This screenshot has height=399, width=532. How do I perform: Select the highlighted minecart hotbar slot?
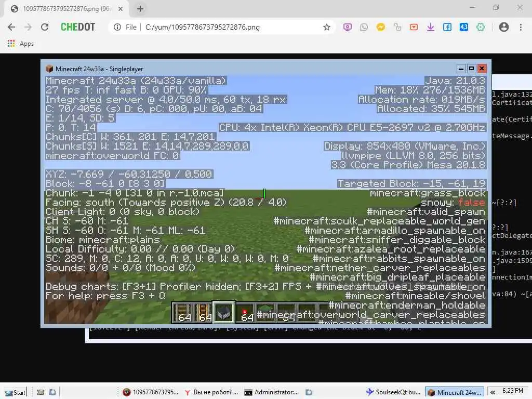click(x=223, y=312)
